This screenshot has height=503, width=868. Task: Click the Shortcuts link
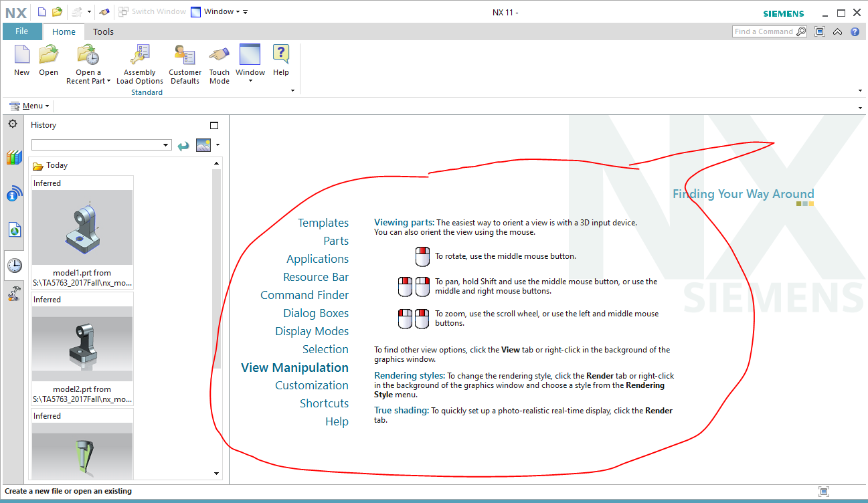[x=324, y=403]
